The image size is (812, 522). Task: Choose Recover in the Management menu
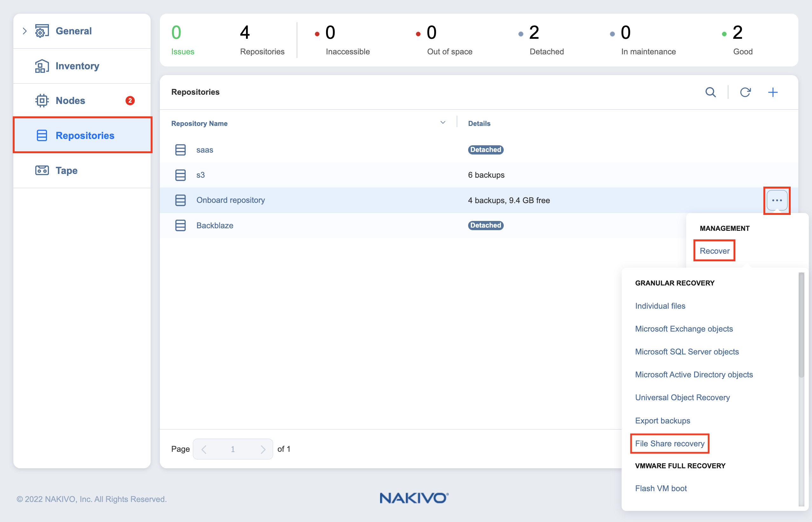[714, 251]
